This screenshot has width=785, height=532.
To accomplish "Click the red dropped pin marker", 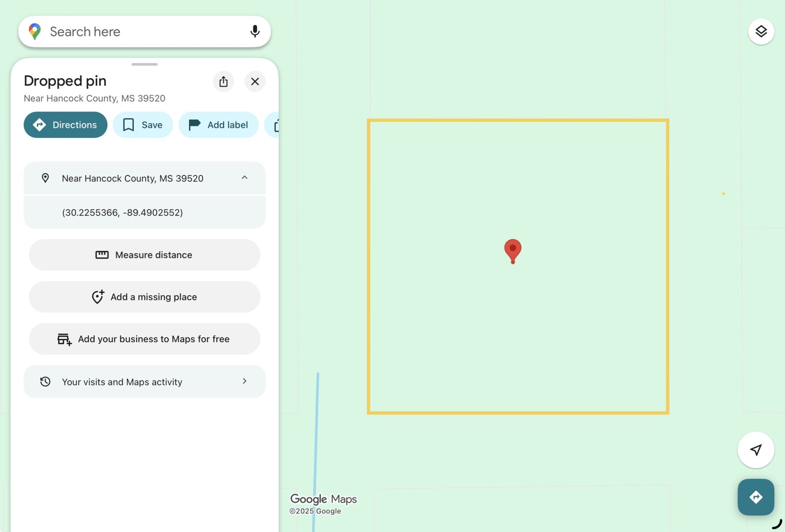I will [x=512, y=250].
